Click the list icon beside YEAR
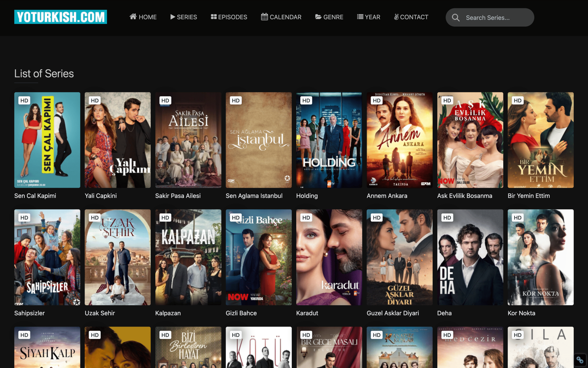 360,17
